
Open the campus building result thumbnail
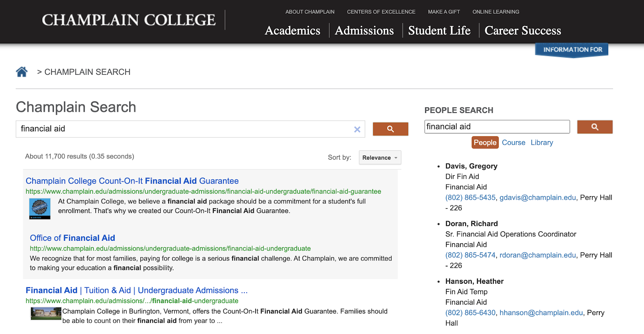coord(46,314)
